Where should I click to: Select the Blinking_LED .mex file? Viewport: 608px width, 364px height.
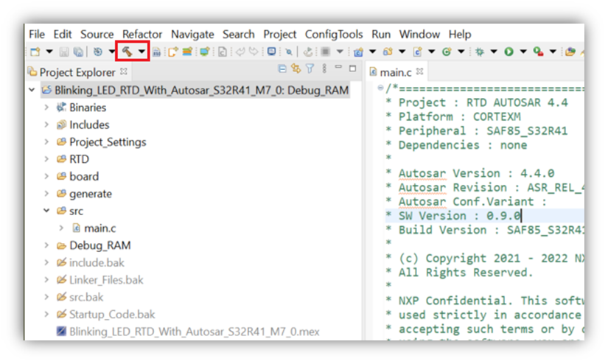pyautogui.click(x=194, y=332)
